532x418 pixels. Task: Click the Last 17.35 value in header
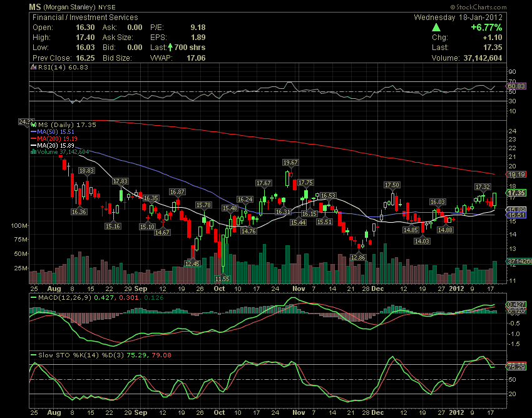pos(493,48)
